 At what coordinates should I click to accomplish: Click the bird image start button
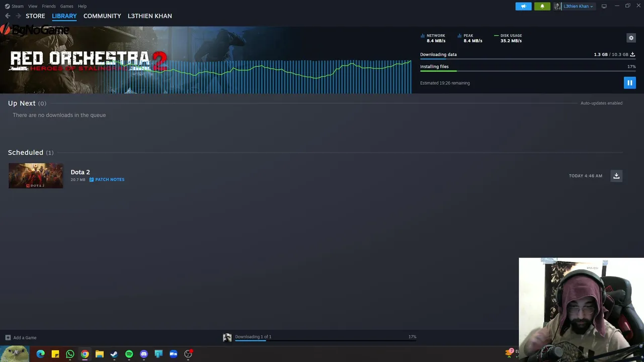pos(14,354)
